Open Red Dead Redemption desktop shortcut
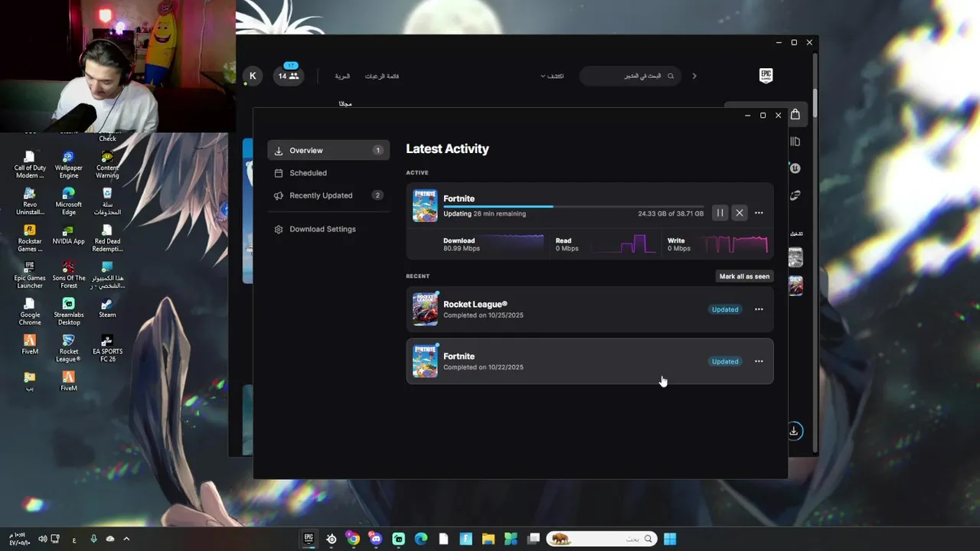Viewport: 980px width, 551px height. (107, 238)
